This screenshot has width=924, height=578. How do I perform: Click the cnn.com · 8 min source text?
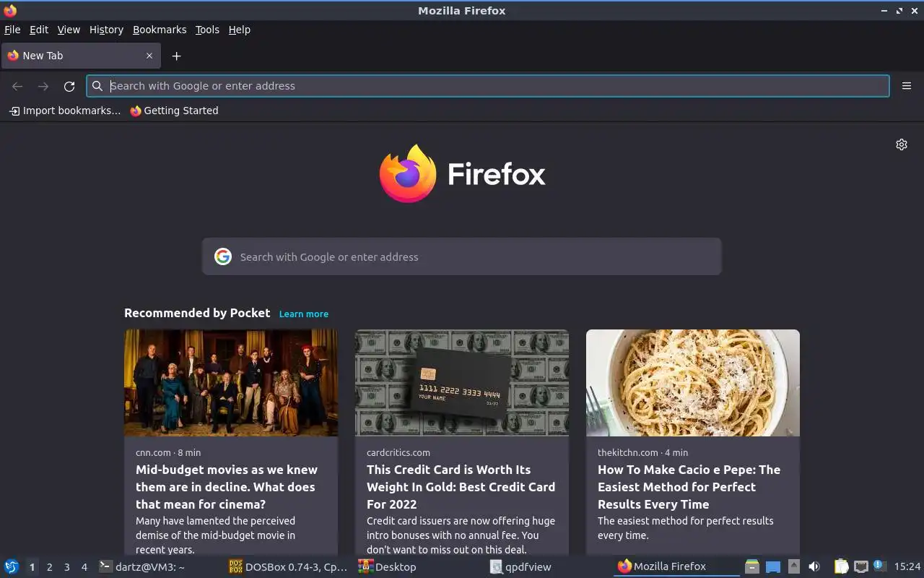pyautogui.click(x=168, y=452)
